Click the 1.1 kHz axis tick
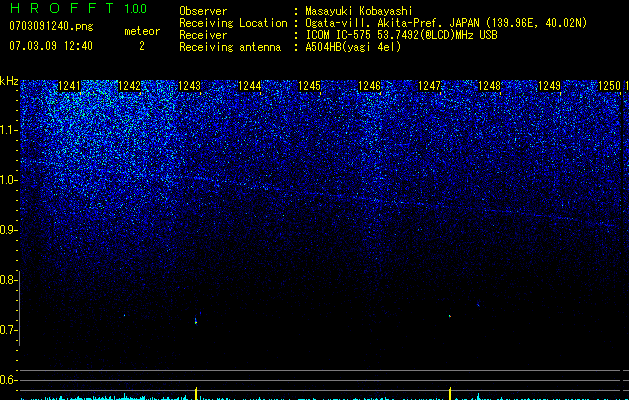The height and width of the screenshot is (400, 629). click(9, 130)
